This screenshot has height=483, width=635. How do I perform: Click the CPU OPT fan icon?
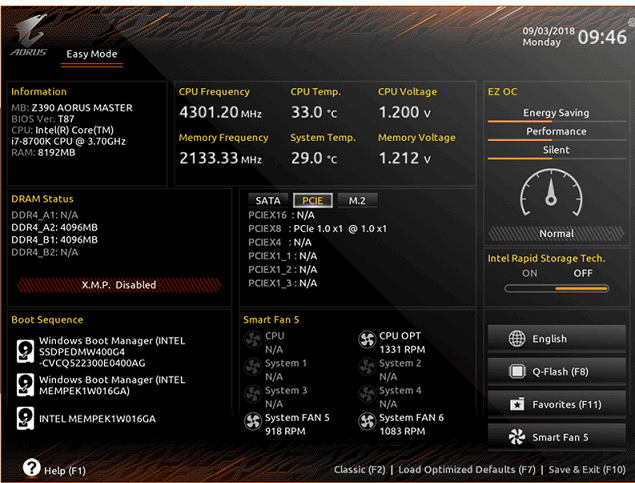[x=367, y=339]
